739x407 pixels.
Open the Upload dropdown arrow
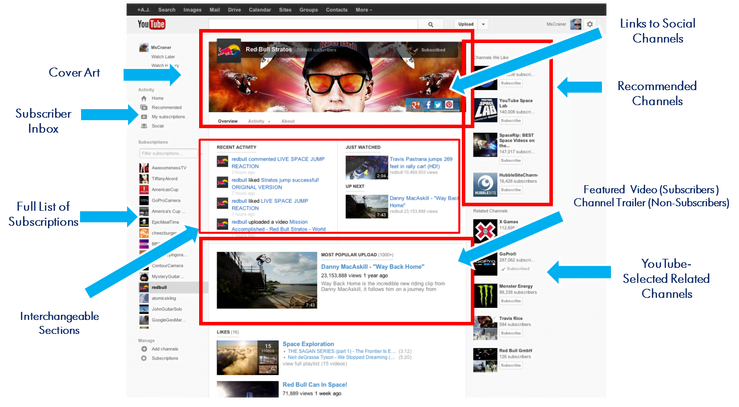pos(483,24)
